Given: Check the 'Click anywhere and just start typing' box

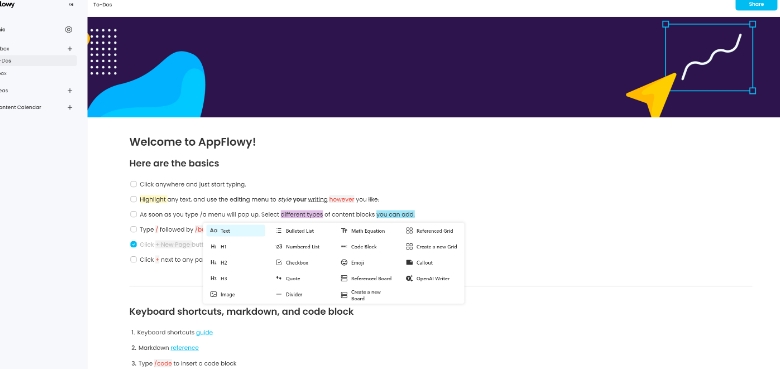Looking at the screenshot, I should 133,184.
